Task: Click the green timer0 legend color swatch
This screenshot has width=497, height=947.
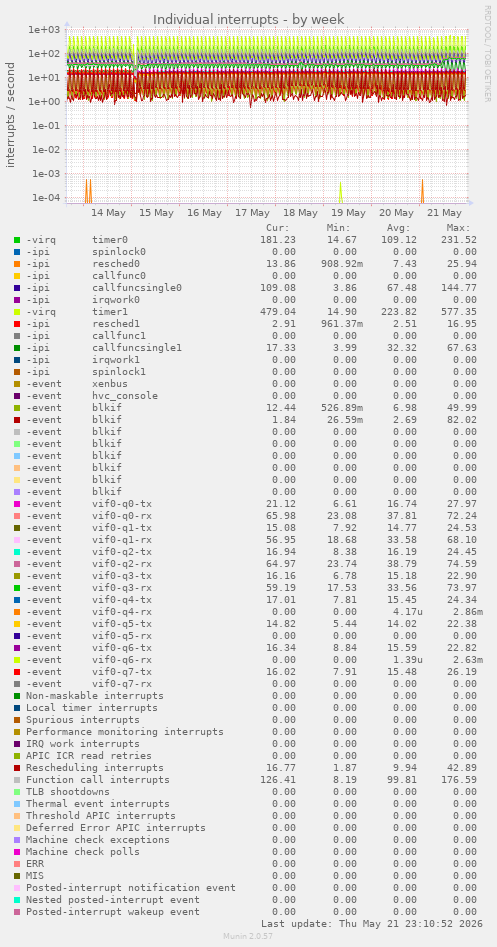Action: pyautogui.click(x=17, y=240)
